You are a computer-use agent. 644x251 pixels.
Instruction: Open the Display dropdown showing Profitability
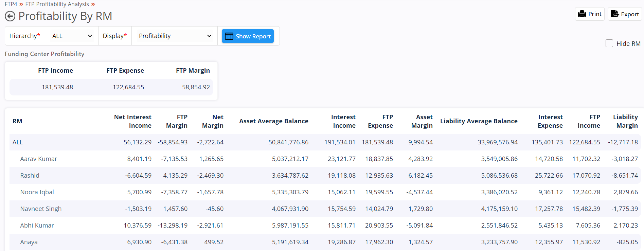click(175, 36)
